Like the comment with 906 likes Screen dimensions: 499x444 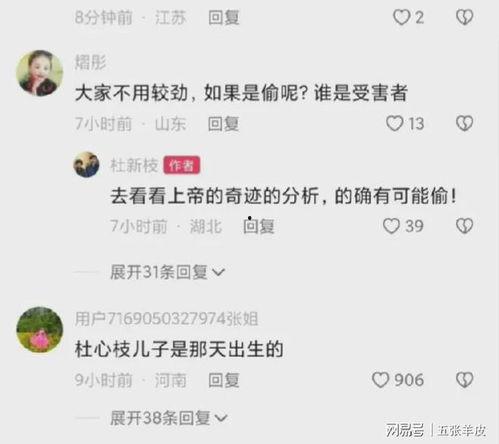point(380,380)
